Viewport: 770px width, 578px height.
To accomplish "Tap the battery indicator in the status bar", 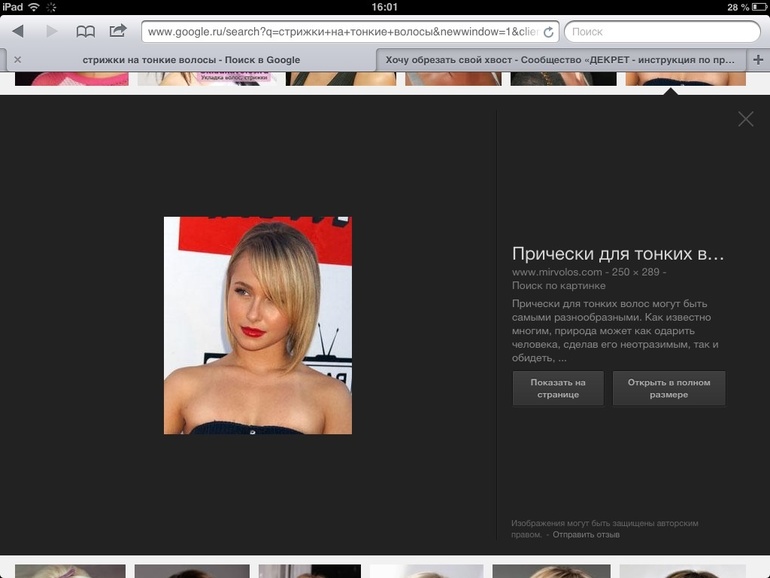I will coord(753,7).
